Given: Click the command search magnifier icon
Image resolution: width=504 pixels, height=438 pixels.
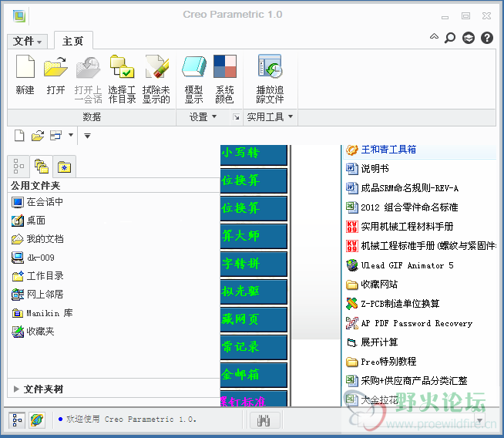Looking at the screenshot, I should [450, 38].
